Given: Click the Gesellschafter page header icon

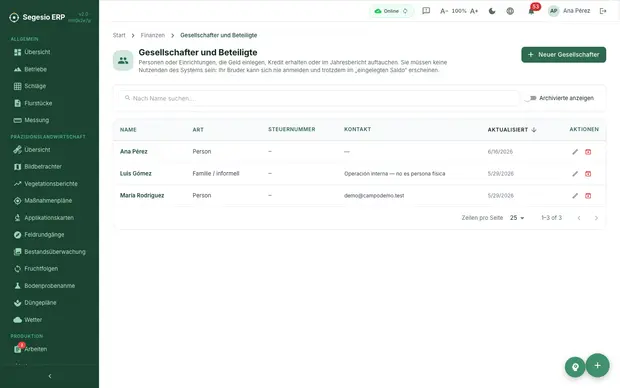Looking at the screenshot, I should click(123, 61).
